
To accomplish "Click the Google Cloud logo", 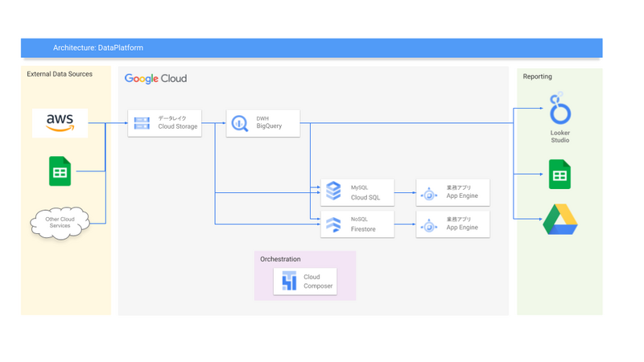I will click(x=155, y=78).
